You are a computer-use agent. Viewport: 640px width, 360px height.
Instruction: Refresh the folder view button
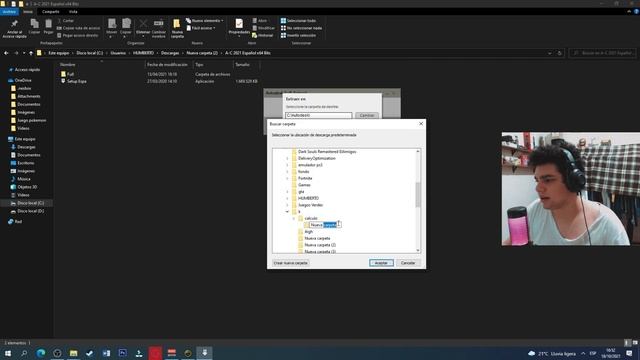560,53
